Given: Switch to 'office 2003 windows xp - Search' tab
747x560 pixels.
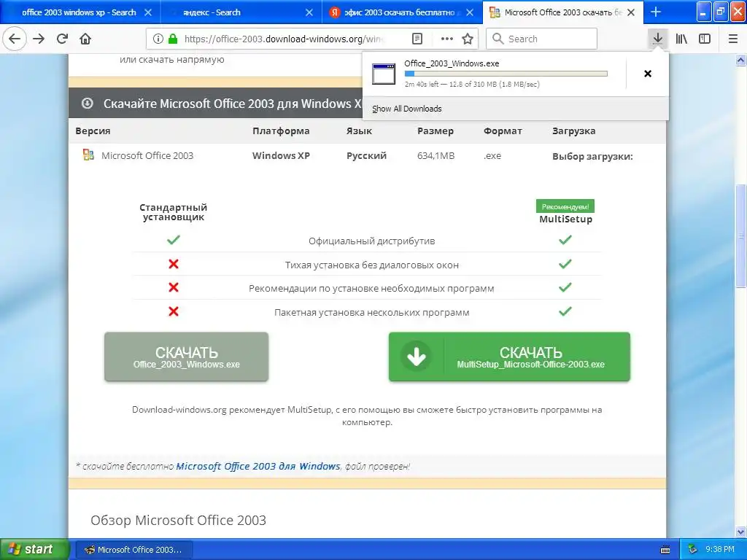Looking at the screenshot, I should coord(79,12).
